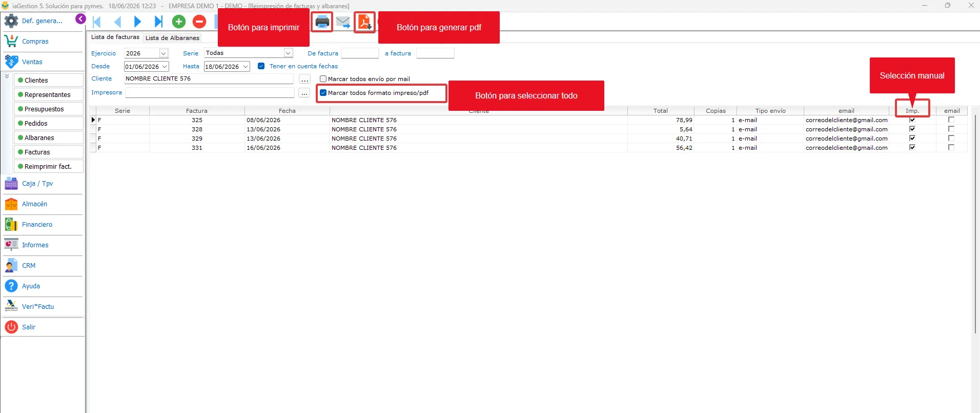The width and height of the screenshot is (980, 413).
Task: Uncheck Imp. checkbox for invoice 331
Action: 912,147
